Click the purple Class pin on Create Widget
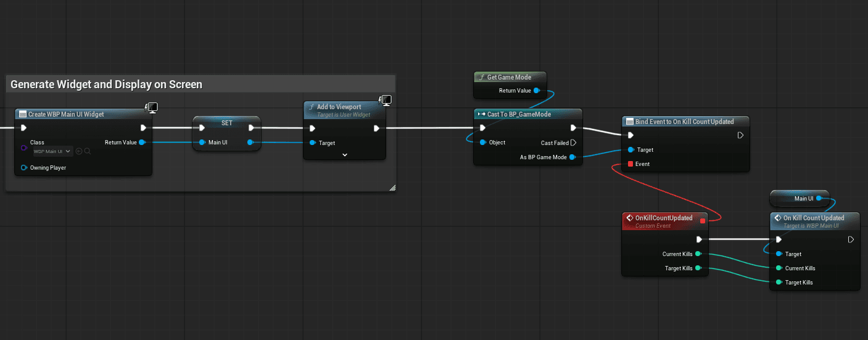 [23, 147]
